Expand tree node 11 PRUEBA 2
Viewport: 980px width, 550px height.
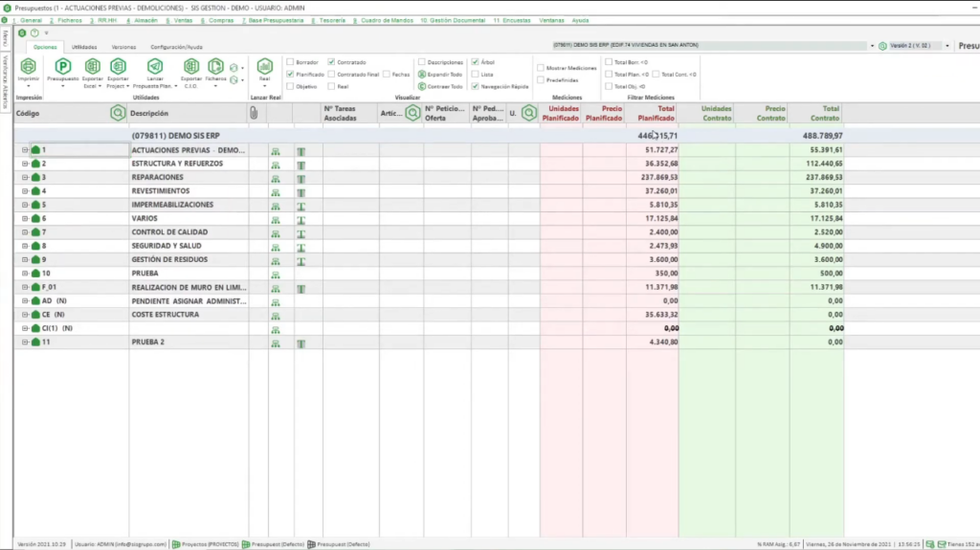[25, 342]
